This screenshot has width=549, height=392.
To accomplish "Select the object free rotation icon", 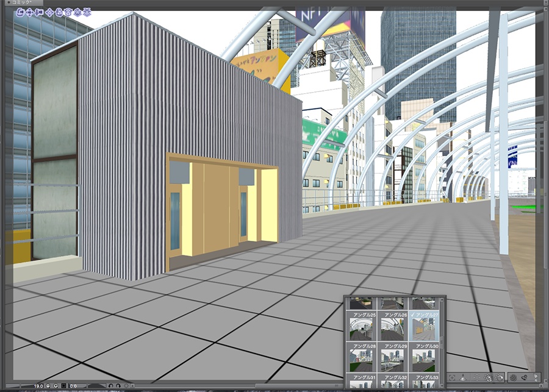I will pos(59,12).
